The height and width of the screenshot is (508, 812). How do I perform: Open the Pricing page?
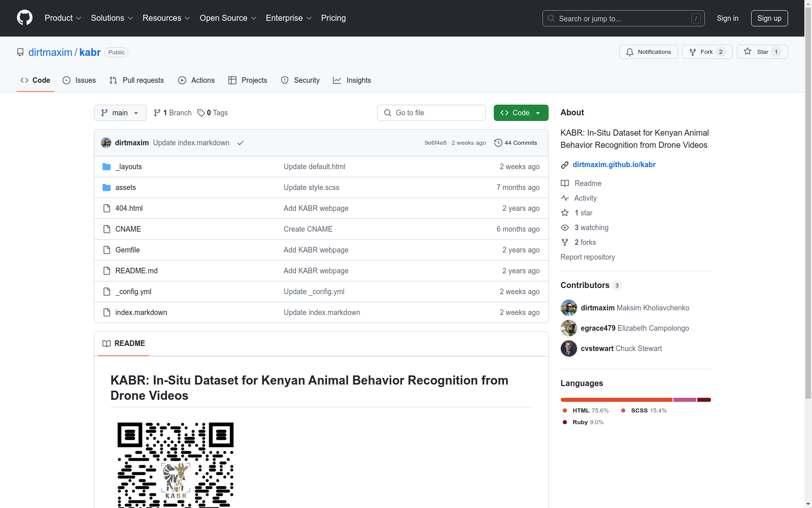pos(333,18)
